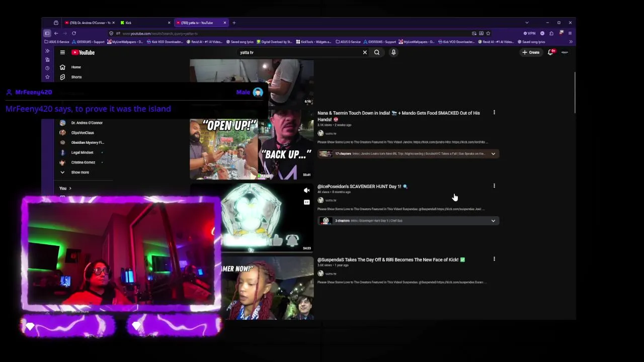Expand Show more subscriptions
The width and height of the screenshot is (644, 362).
[x=75, y=172]
